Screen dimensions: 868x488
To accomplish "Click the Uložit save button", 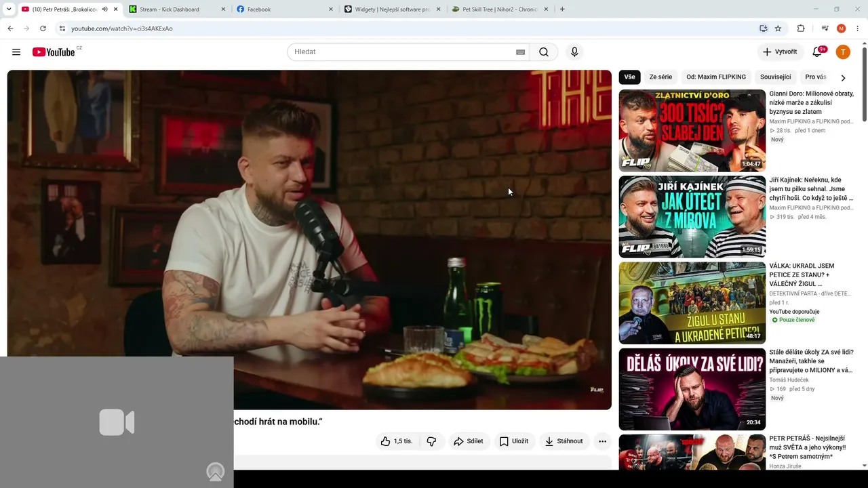I will click(x=514, y=441).
